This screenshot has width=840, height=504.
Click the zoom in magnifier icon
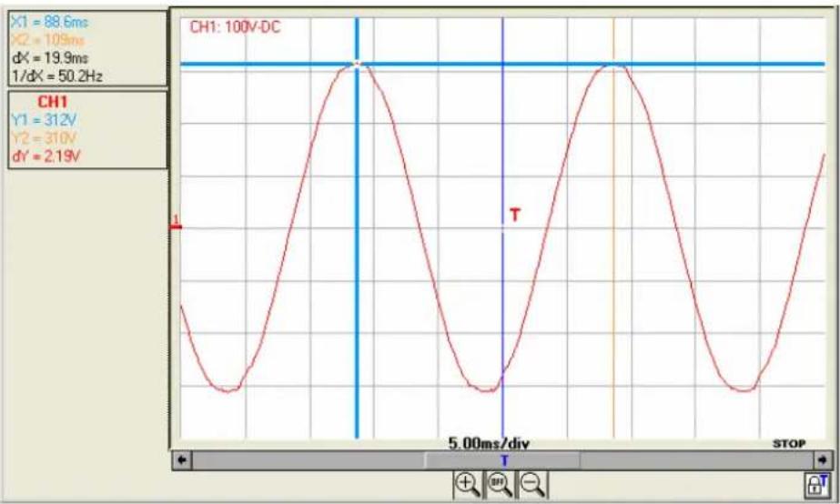click(467, 484)
